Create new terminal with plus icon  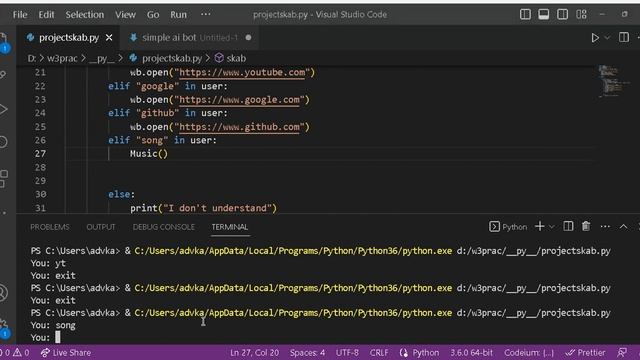[540, 226]
